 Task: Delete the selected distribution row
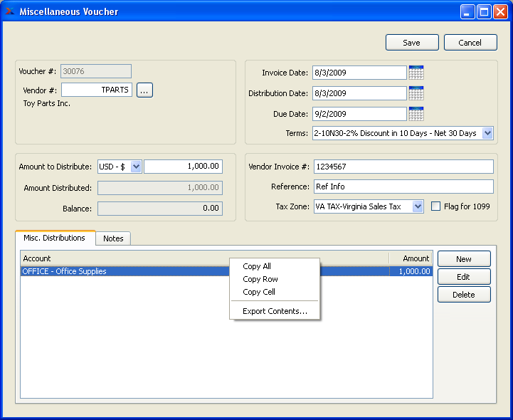click(464, 295)
